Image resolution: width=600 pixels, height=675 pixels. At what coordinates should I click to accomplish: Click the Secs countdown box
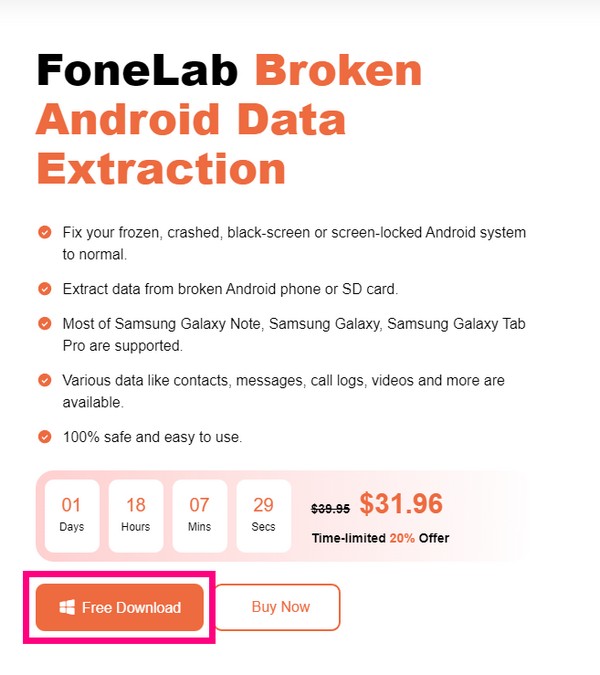(263, 514)
